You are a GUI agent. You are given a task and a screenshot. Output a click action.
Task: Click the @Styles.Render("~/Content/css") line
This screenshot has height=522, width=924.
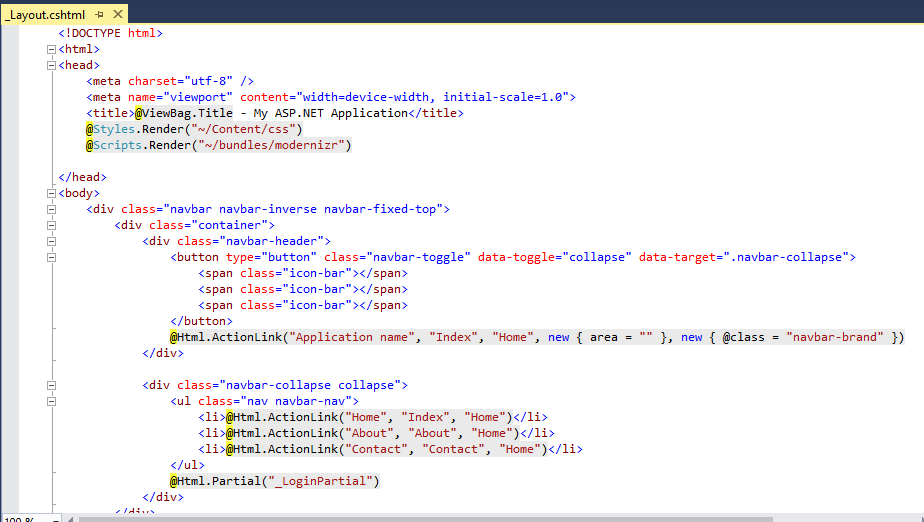194,129
